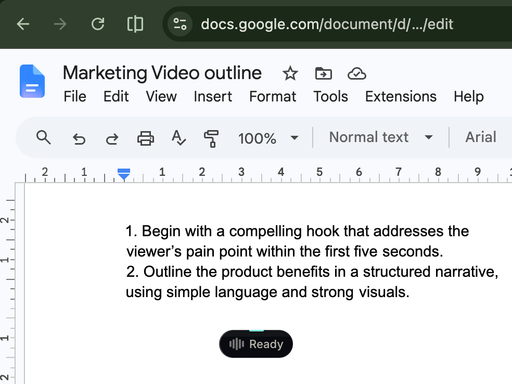Click the Marketing Video outline title
512x384 pixels.
pyautogui.click(x=162, y=73)
